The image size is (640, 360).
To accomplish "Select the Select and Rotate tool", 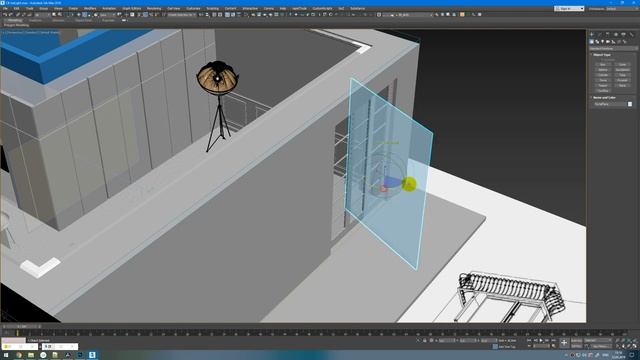I will [84, 14].
